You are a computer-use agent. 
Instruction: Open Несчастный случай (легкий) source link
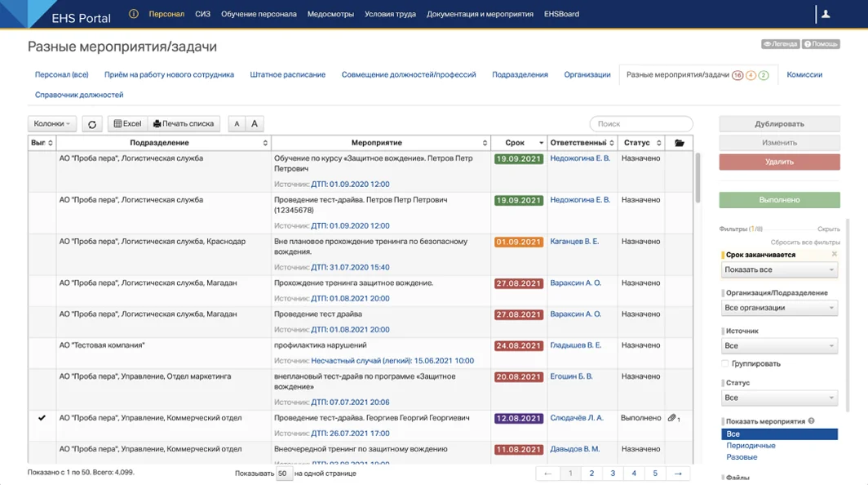(392, 361)
